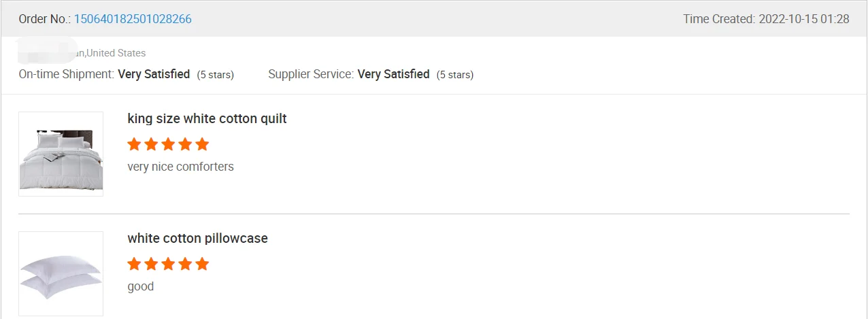Click second star of pillowcase rating
This screenshot has height=319, width=868.
click(151, 264)
